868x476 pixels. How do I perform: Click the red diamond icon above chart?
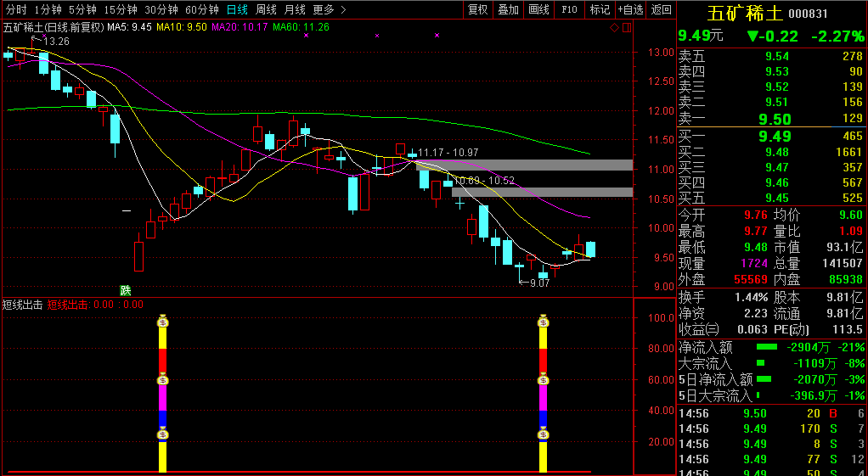click(614, 27)
